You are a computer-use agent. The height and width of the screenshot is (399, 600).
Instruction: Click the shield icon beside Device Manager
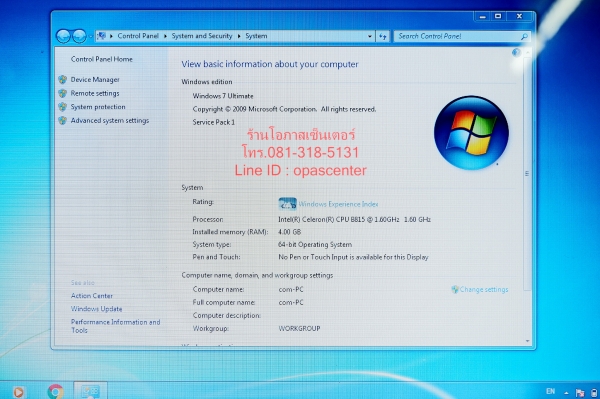click(63, 80)
